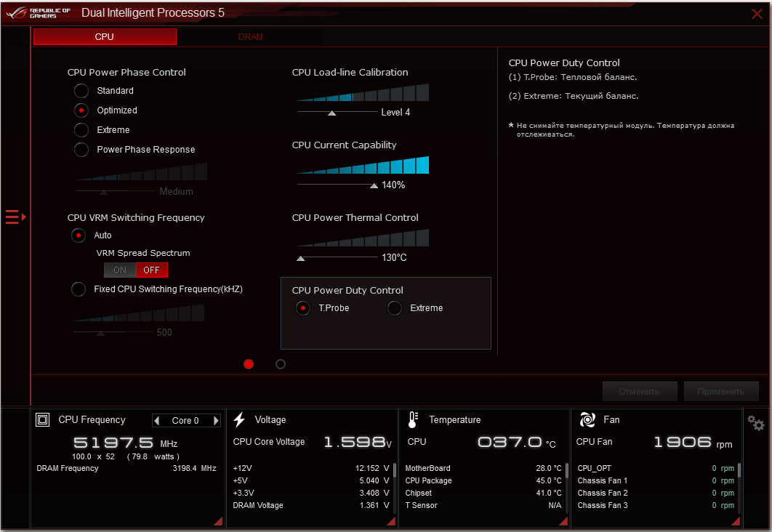The height and width of the screenshot is (532, 772).
Task: Select Standard power phase control
Action: pyautogui.click(x=81, y=91)
